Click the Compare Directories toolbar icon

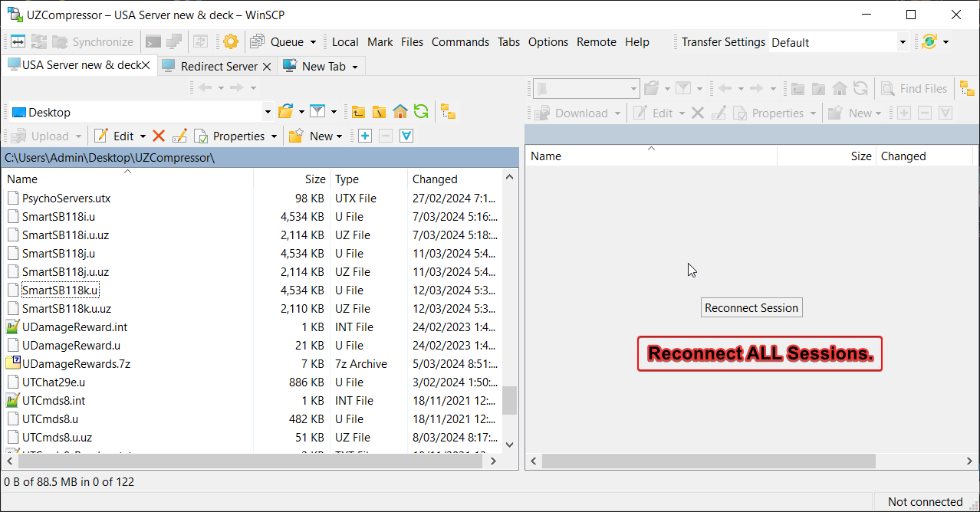point(18,42)
